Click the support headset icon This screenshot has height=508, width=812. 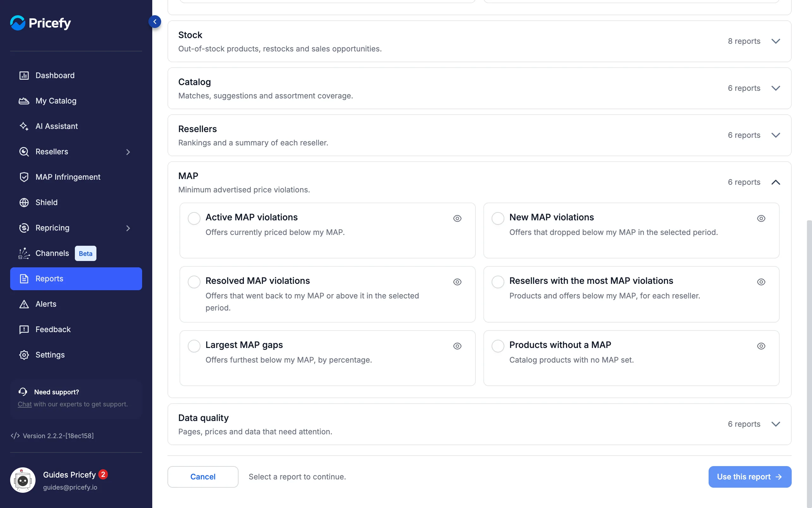coord(23,392)
